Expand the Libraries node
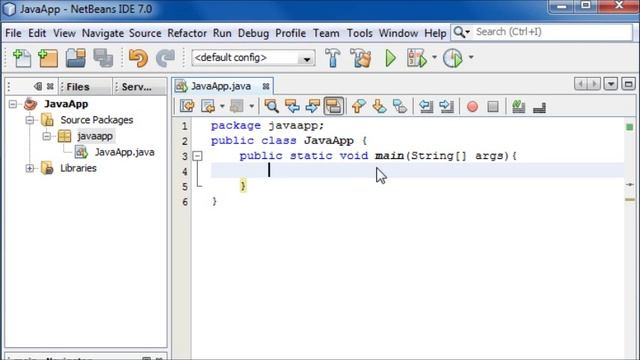Screen dimensions: 640x360 [x=29, y=168]
